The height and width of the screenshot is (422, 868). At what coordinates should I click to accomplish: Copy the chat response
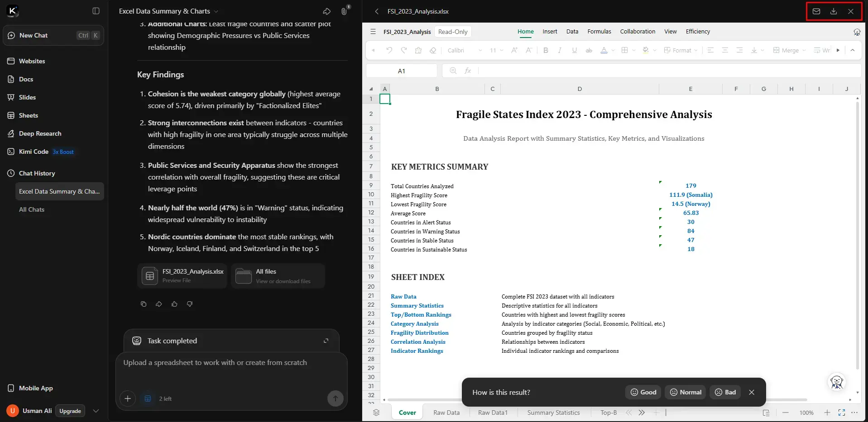point(144,304)
